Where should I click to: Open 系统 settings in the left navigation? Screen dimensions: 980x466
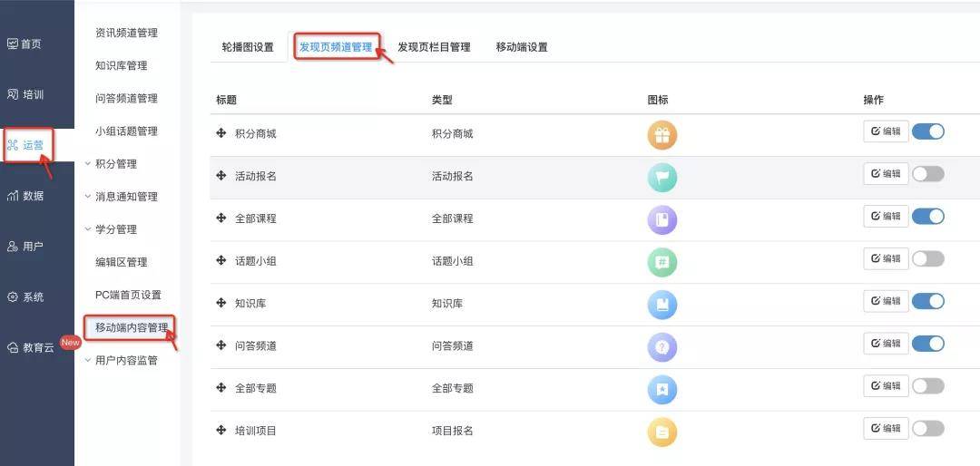click(x=25, y=296)
